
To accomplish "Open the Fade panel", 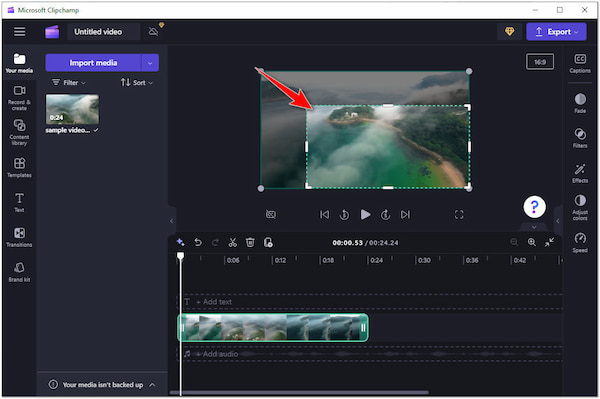I will pyautogui.click(x=580, y=103).
